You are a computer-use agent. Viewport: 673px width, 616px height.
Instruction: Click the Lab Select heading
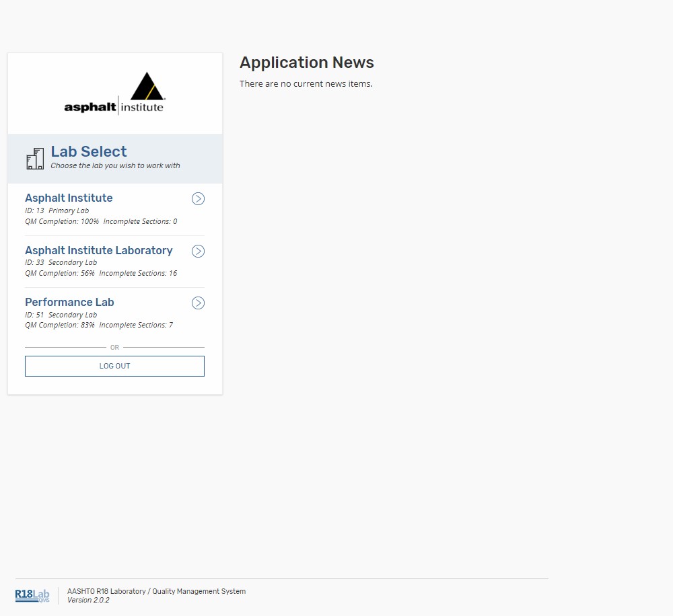pos(89,151)
